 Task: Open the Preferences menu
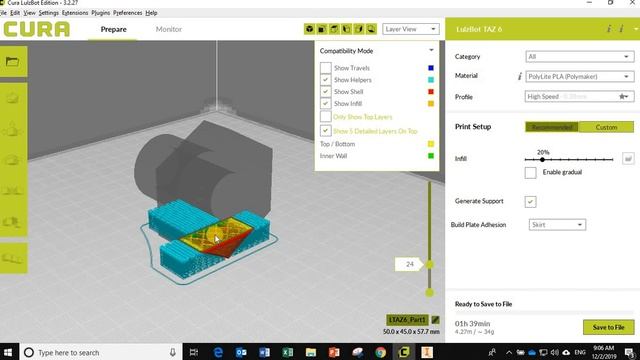coord(127,13)
